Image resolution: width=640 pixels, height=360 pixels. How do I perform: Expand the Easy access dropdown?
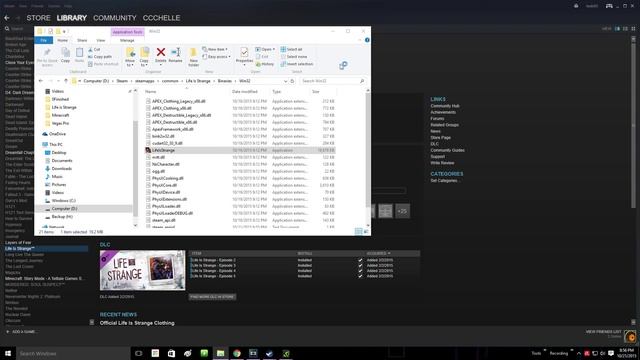tap(216, 57)
